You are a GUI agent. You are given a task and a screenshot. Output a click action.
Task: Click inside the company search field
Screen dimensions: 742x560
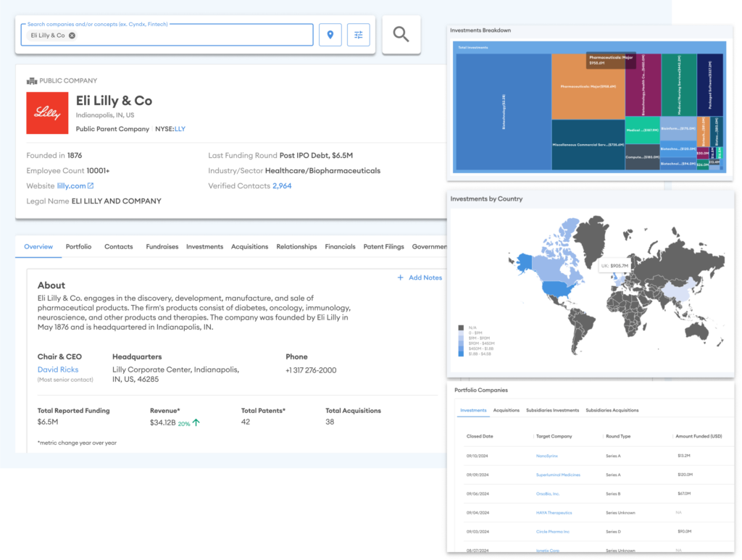[167, 35]
